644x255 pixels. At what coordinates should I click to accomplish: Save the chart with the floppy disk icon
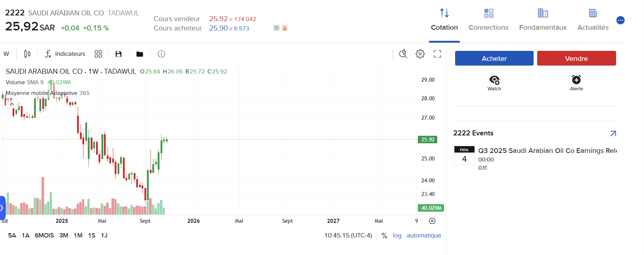(x=118, y=54)
